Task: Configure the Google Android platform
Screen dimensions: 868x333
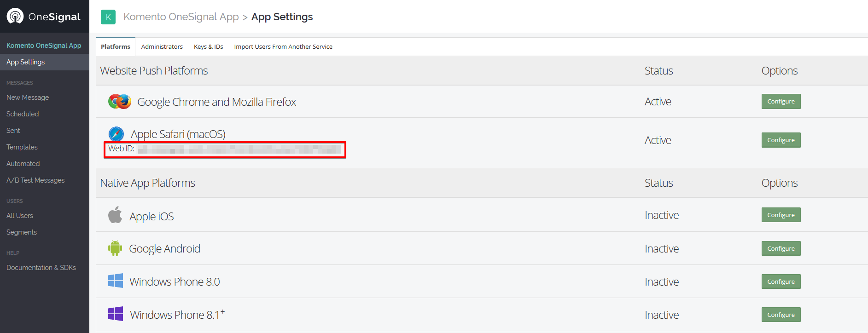Action: [781, 248]
